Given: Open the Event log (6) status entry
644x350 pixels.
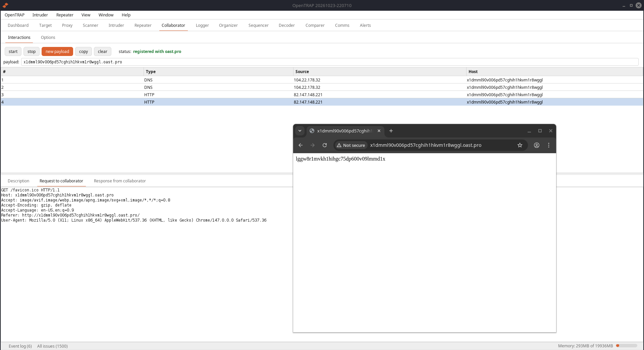Looking at the screenshot, I should point(20,346).
